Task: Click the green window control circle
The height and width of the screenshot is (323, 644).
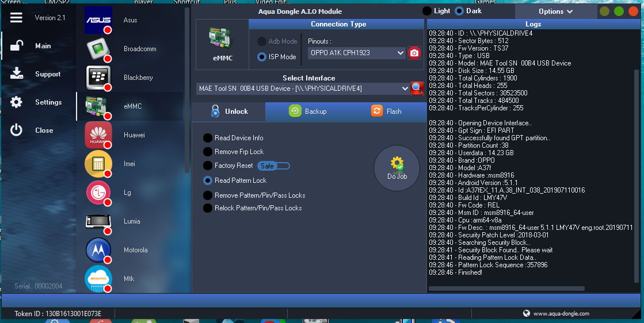Action: (x=619, y=11)
